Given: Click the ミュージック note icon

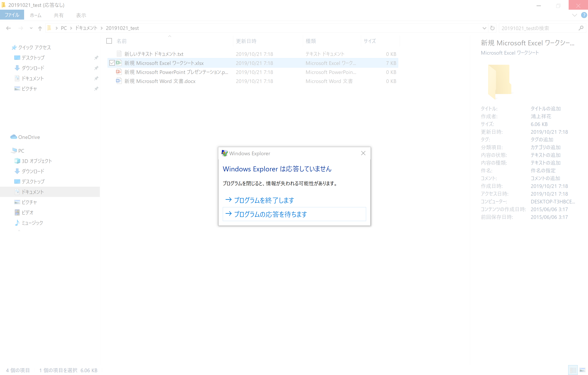Looking at the screenshot, I should pyautogui.click(x=17, y=223).
